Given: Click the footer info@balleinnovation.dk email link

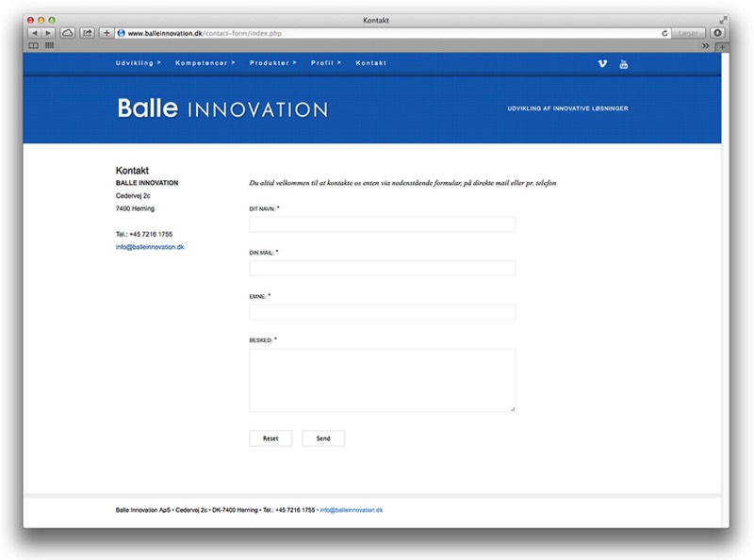Looking at the screenshot, I should coord(351,510).
